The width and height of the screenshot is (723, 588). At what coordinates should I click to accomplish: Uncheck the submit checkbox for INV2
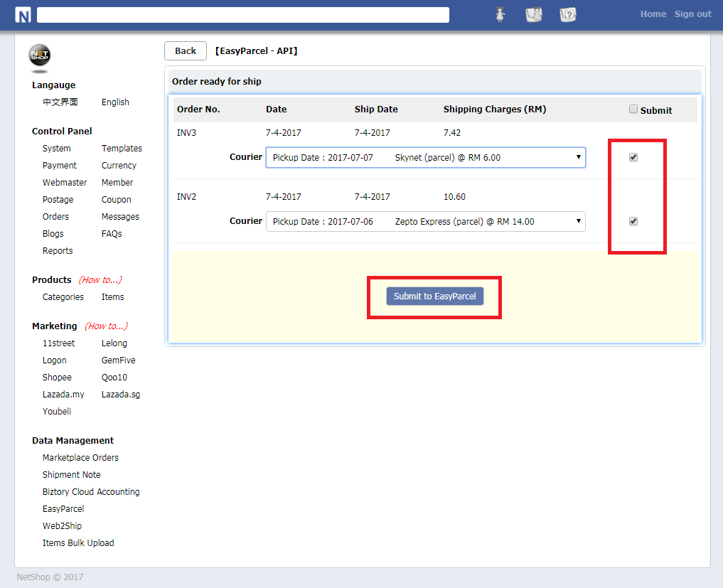click(633, 221)
